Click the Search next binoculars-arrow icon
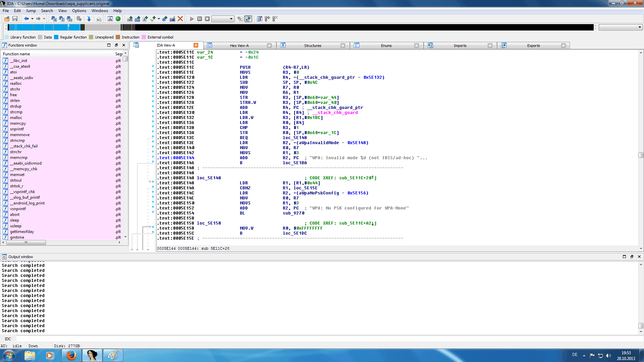Viewport: 644px width, 362px height. [79, 19]
